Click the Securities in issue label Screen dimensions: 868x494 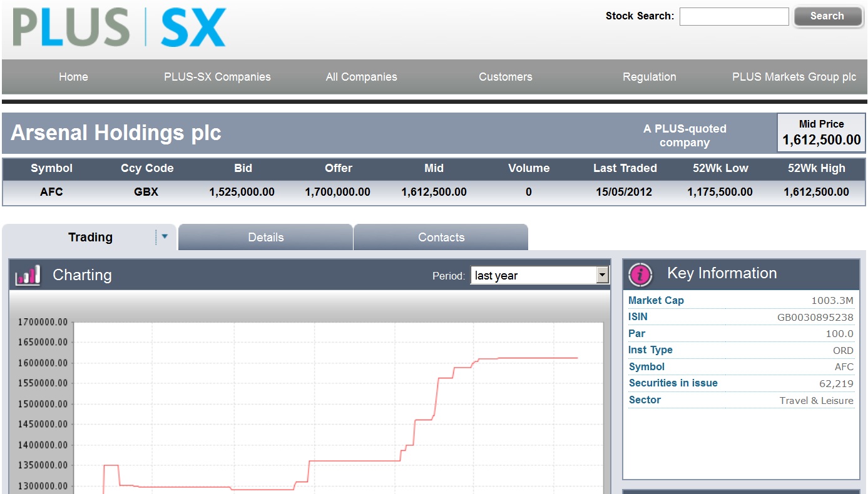(x=673, y=383)
